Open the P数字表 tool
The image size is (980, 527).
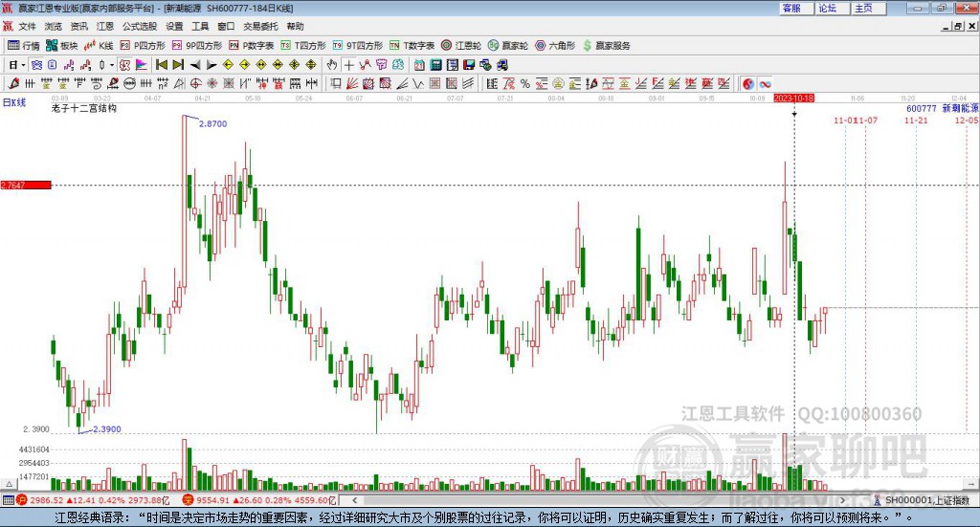coord(252,45)
